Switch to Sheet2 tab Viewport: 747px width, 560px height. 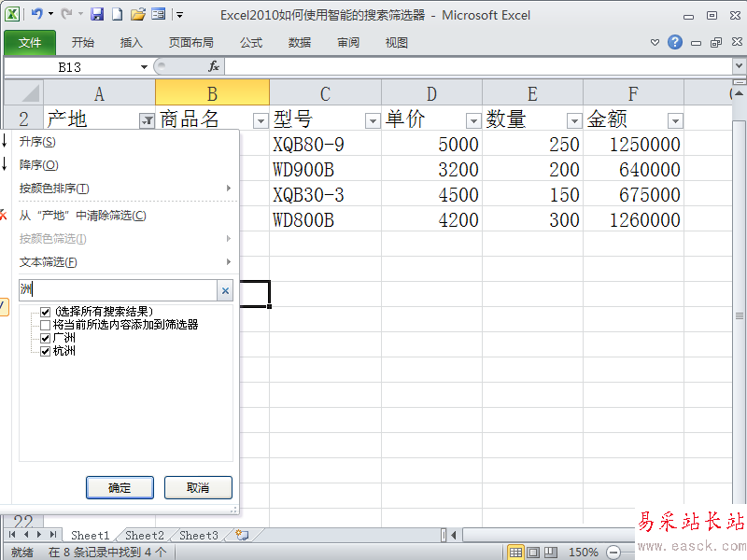(145, 535)
